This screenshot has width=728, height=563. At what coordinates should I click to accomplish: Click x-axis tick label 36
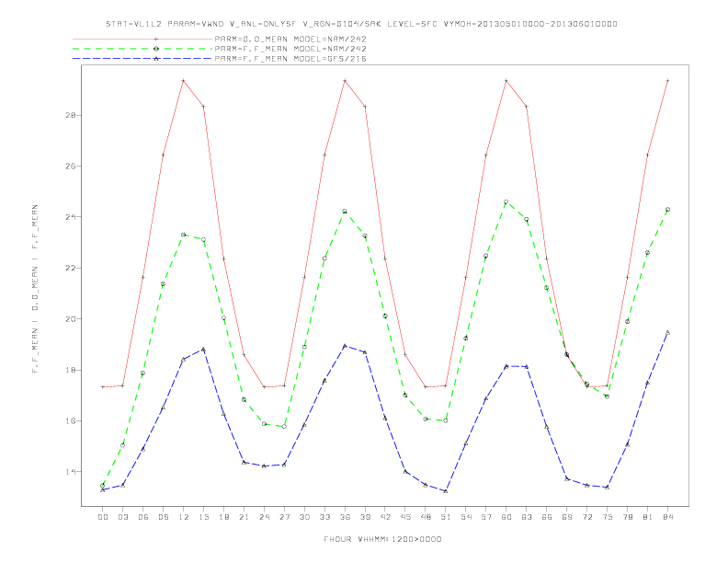coord(345,517)
